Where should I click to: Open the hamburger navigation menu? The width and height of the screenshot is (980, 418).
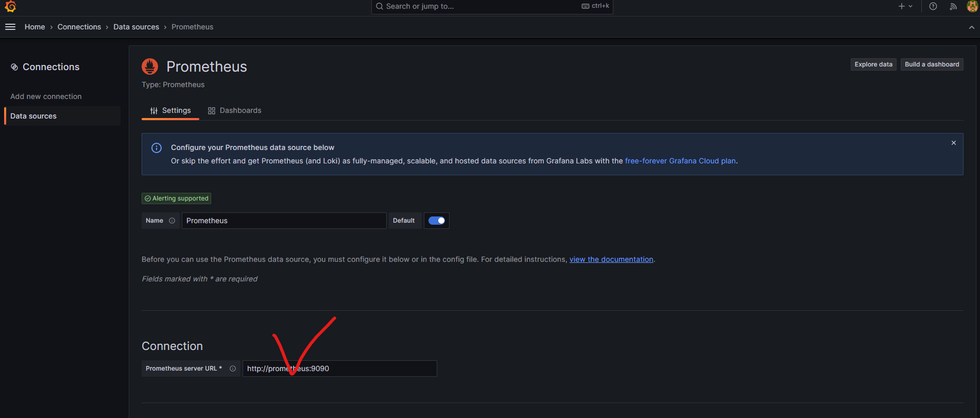[10, 27]
